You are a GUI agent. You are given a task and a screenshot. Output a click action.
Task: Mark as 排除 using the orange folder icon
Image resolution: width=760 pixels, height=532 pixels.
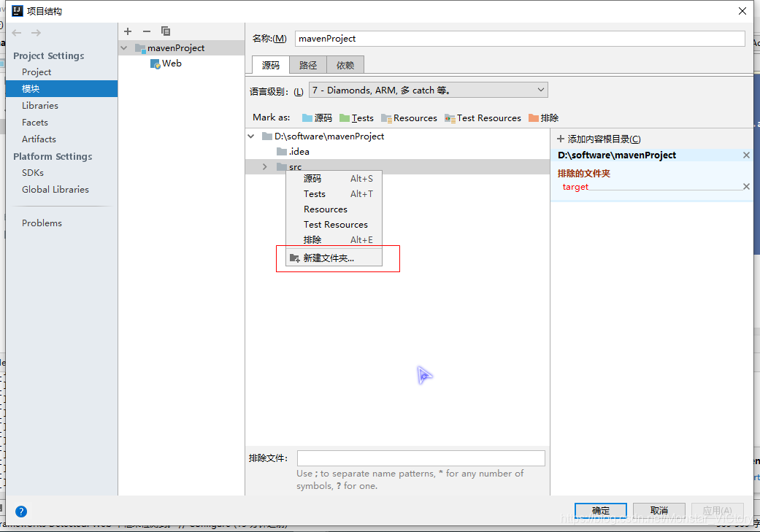(x=534, y=117)
